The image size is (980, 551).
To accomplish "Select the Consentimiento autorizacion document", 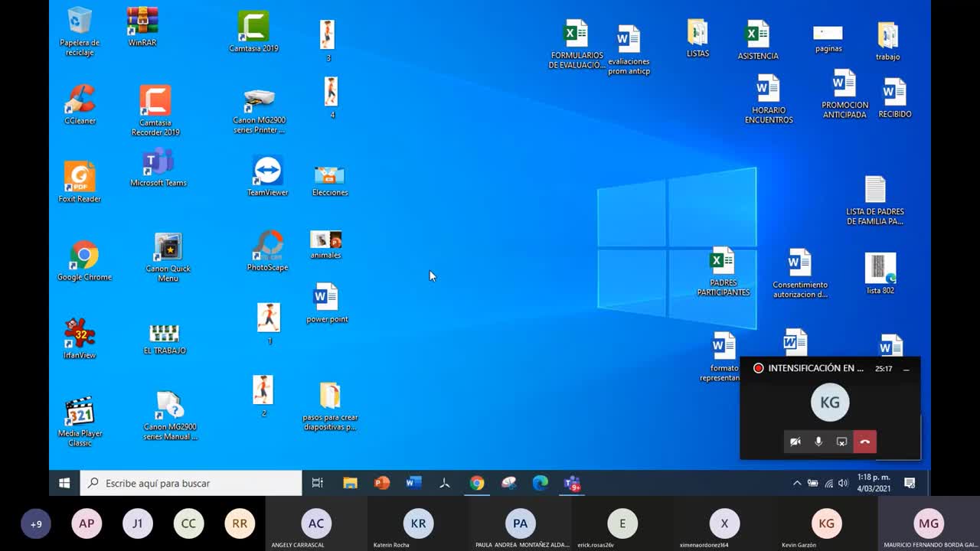I will 800,273.
